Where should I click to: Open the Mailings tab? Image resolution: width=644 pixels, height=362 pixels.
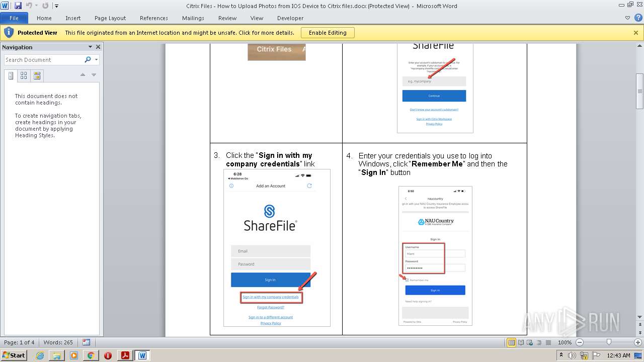193,18
